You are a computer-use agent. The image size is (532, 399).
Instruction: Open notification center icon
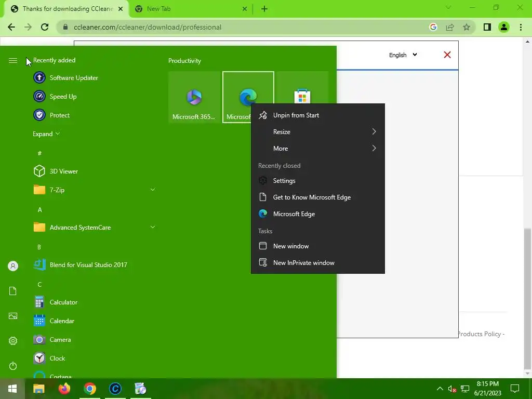coord(515,389)
